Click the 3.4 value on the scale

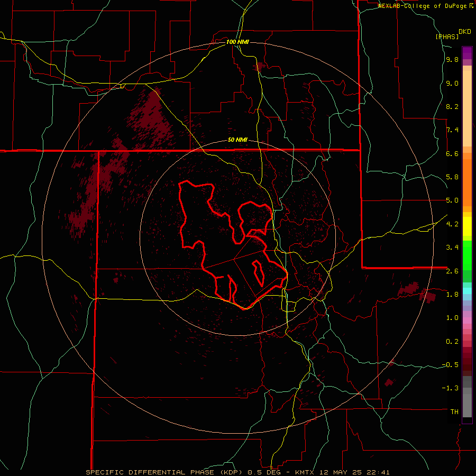[x=452, y=248]
